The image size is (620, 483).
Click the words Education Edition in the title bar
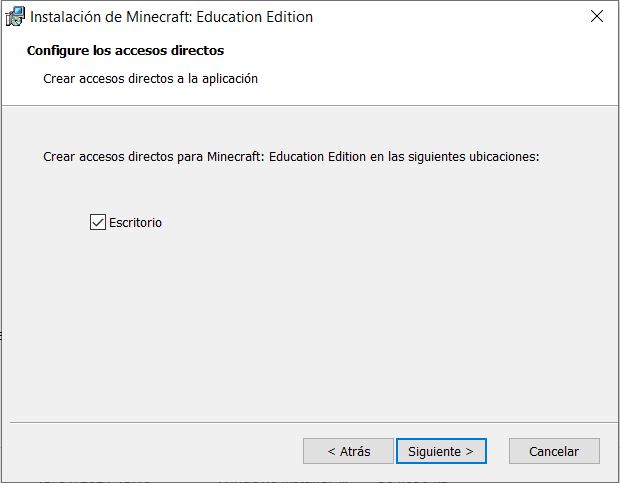(254, 17)
